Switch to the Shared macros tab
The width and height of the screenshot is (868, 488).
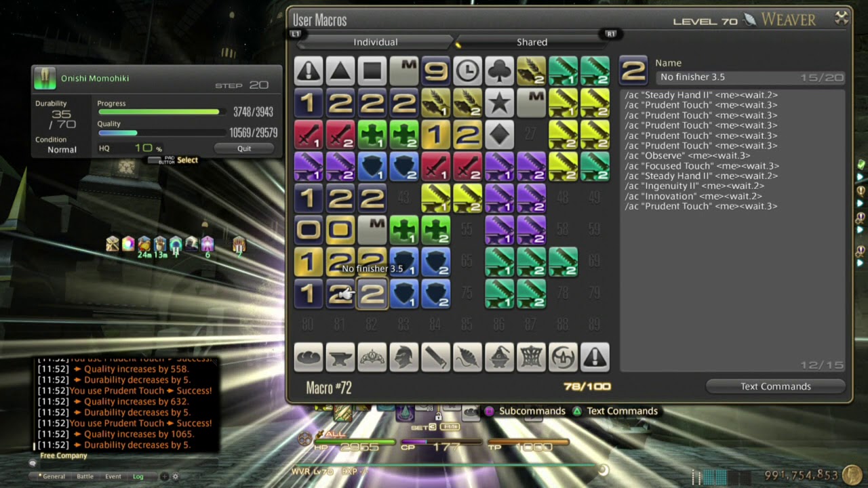(532, 42)
